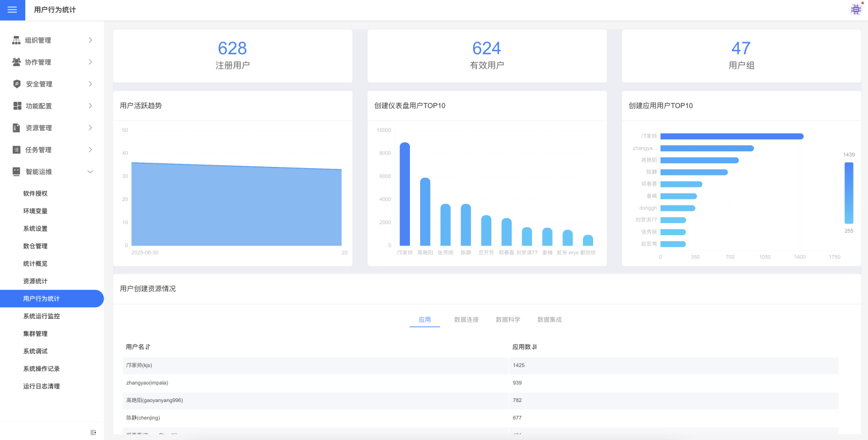The height and width of the screenshot is (440, 868).
Task: Switch to the 数据科学 tab
Action: click(508, 319)
